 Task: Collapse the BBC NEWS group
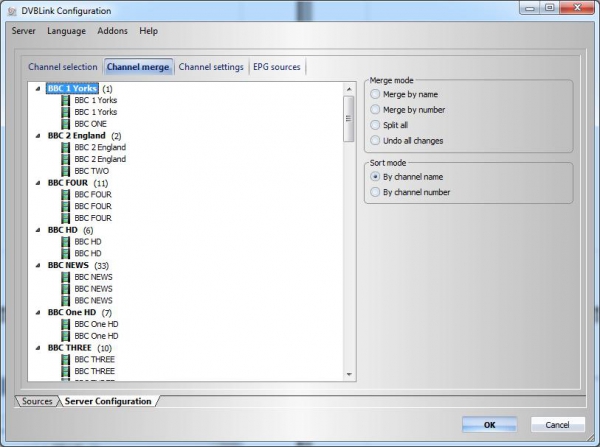(38, 265)
